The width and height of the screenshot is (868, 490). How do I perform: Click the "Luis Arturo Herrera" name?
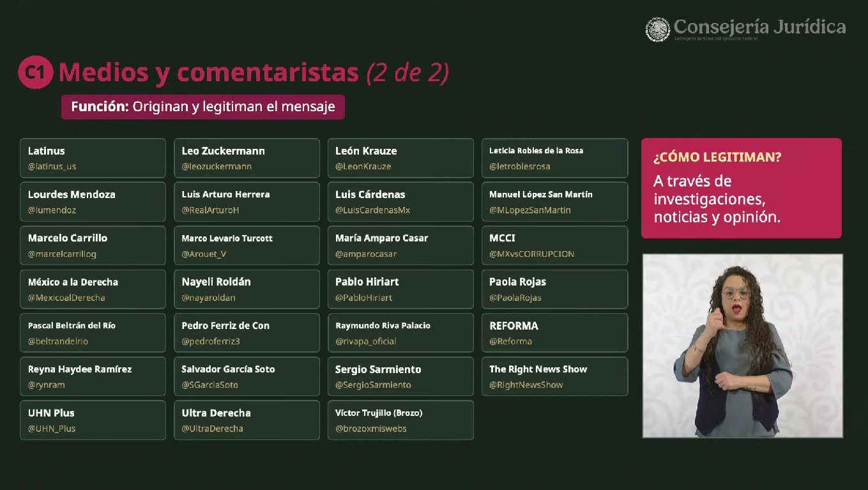[226, 194]
